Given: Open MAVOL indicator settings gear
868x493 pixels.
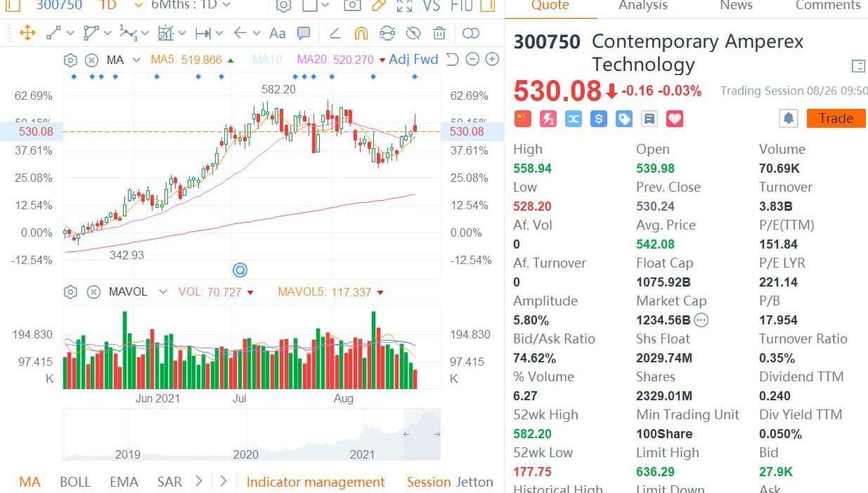Looking at the screenshot, I should pos(70,292).
